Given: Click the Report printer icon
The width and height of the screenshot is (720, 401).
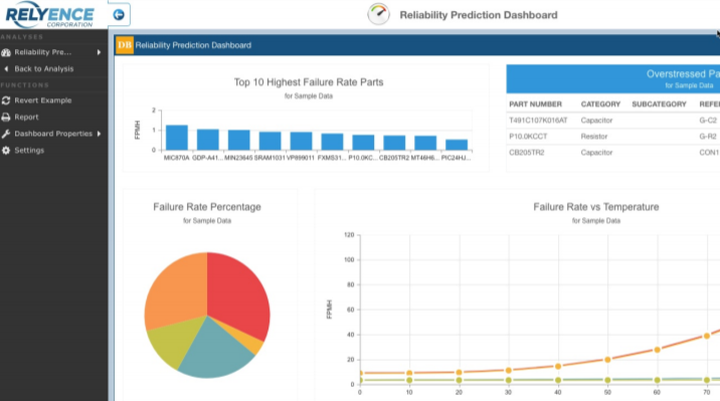Looking at the screenshot, I should 7,117.
